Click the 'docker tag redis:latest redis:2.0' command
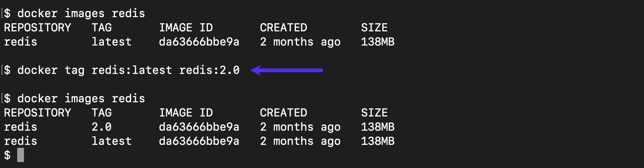This screenshot has height=168, width=644. click(x=128, y=70)
